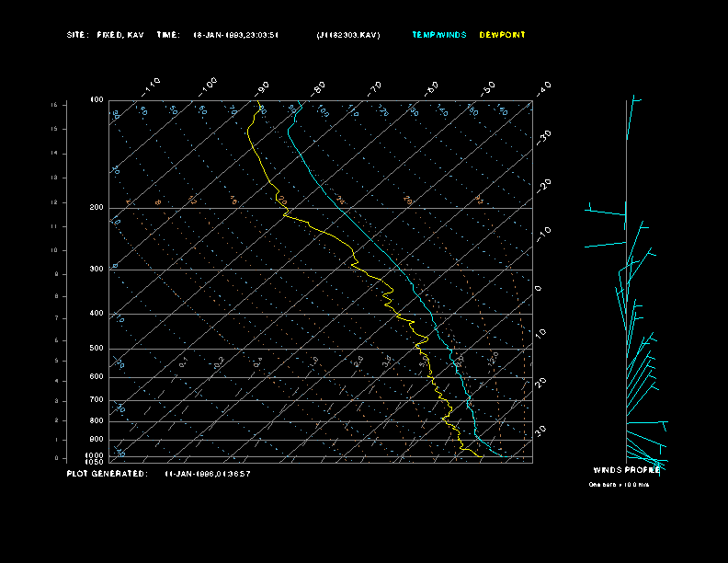Click the TIME label in header
The image size is (728, 563).
coord(167,35)
